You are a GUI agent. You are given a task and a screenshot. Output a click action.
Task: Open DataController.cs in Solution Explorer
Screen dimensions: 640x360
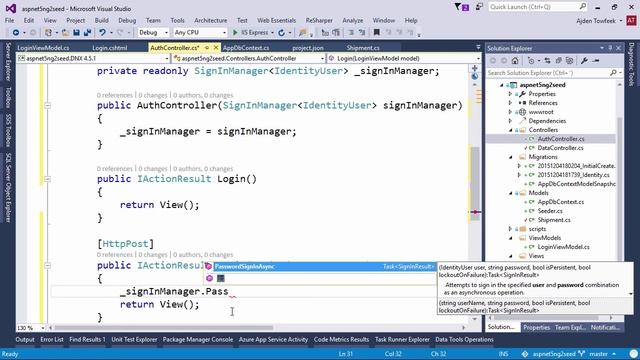click(x=560, y=148)
